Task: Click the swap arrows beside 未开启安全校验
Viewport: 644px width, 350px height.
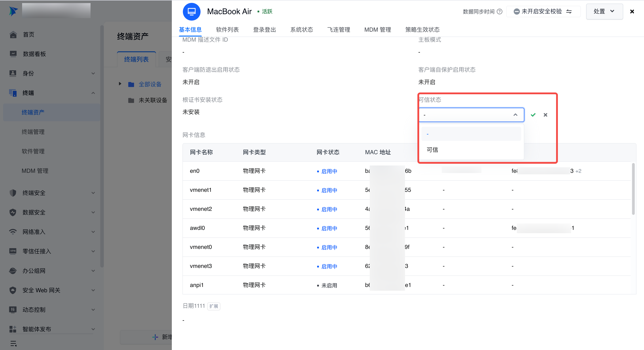Action: 569,12
